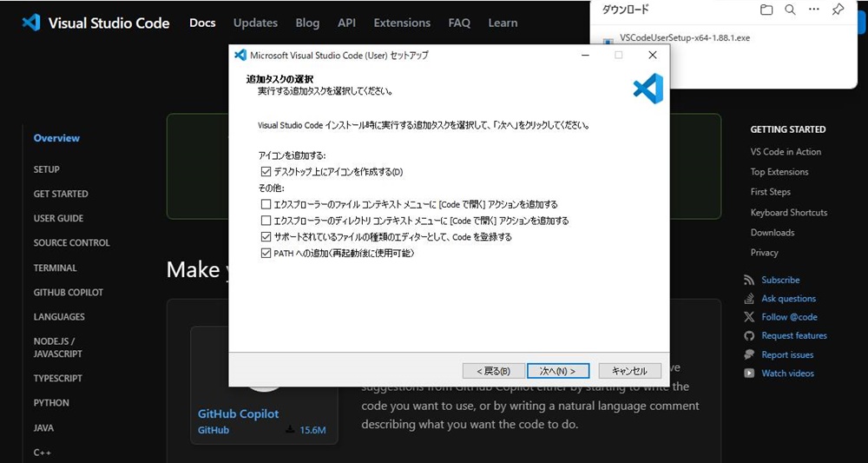Click the 15.6M download count text
The height and width of the screenshot is (463, 868).
pyautogui.click(x=312, y=430)
